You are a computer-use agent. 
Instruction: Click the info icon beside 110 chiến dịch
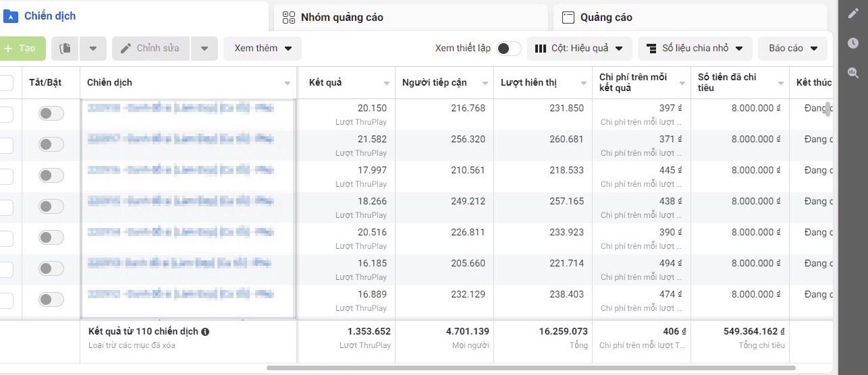pyautogui.click(x=205, y=332)
